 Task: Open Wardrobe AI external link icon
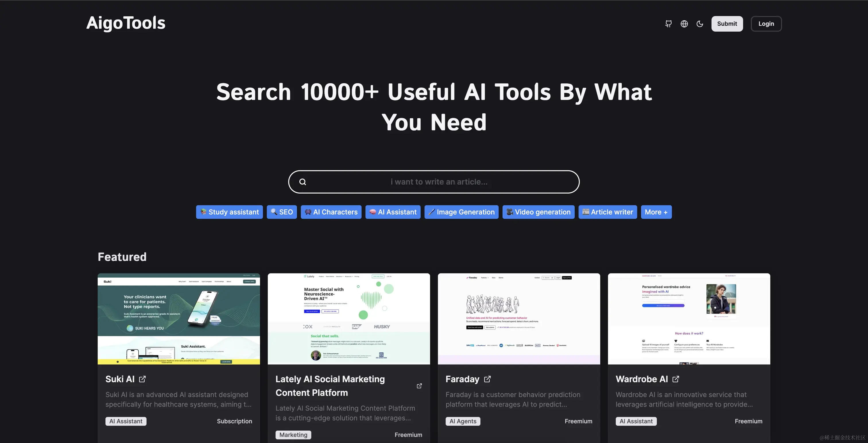tap(675, 379)
